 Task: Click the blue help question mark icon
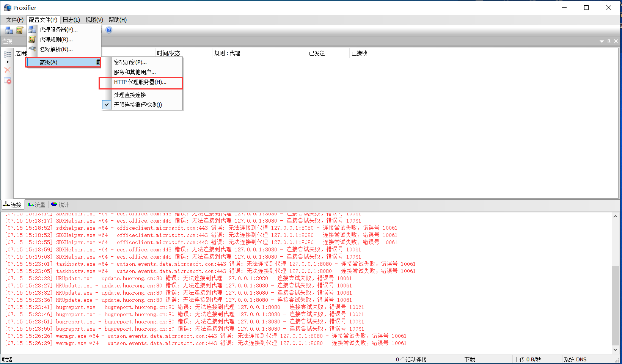[x=109, y=30]
